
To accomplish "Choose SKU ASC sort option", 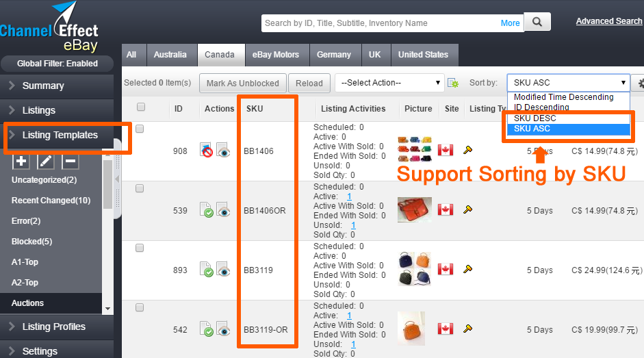I will (x=569, y=129).
